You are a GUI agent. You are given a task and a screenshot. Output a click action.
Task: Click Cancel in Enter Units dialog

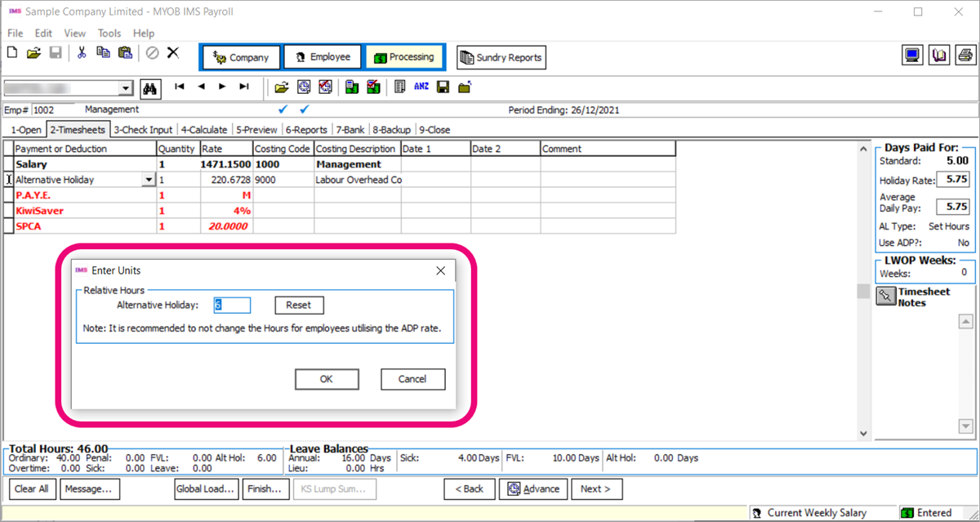pos(412,379)
